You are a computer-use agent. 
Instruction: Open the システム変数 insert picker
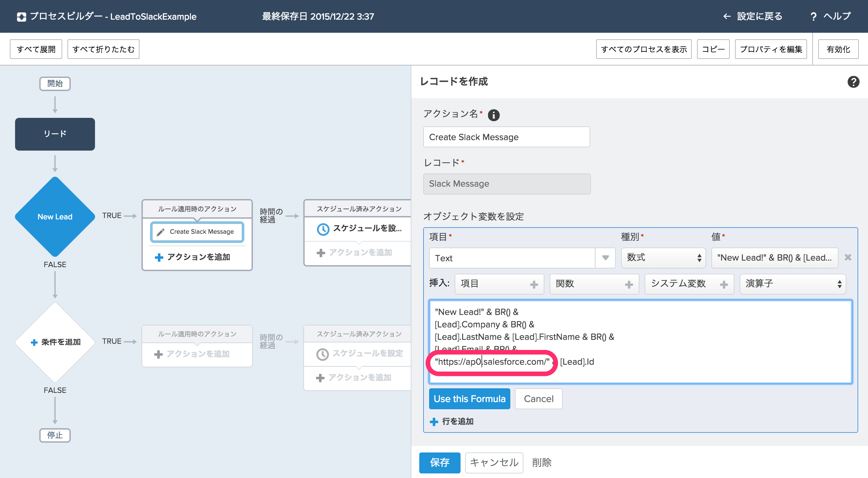pos(689,284)
